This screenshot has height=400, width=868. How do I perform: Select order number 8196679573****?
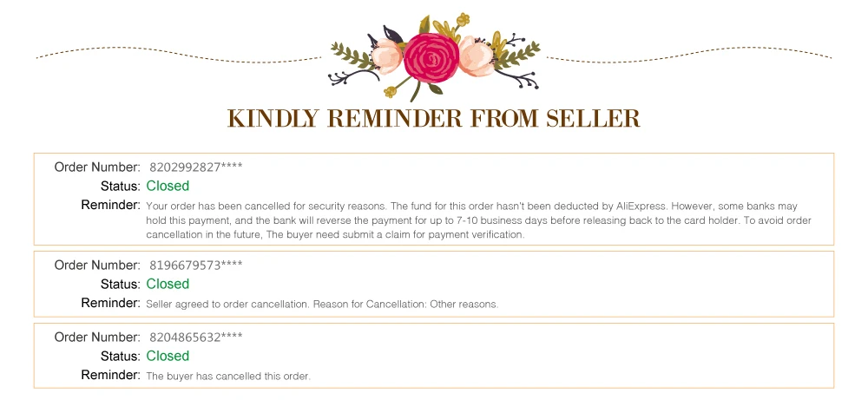coord(196,265)
